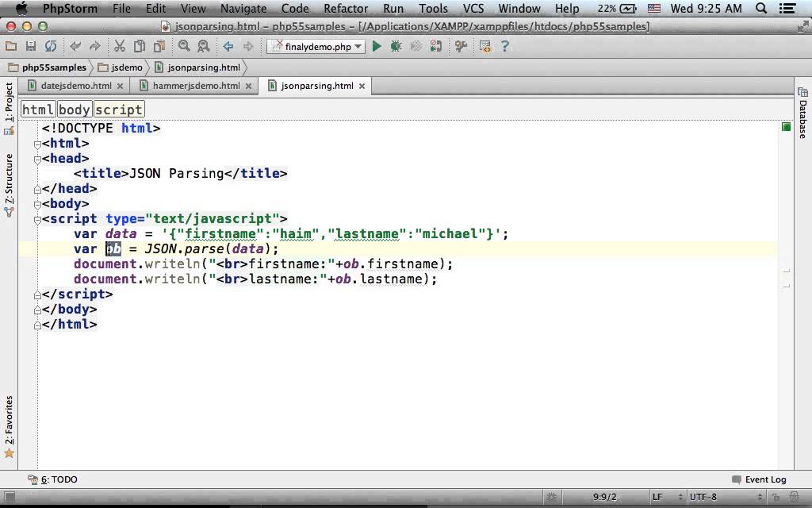Change line separator LF dropdown

point(668,497)
